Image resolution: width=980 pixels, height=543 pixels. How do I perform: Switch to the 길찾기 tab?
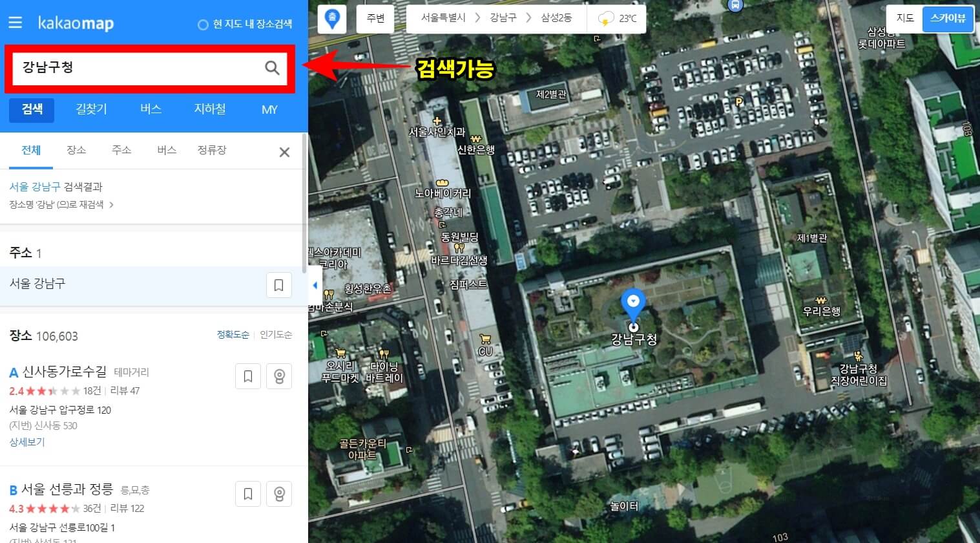pyautogui.click(x=91, y=110)
